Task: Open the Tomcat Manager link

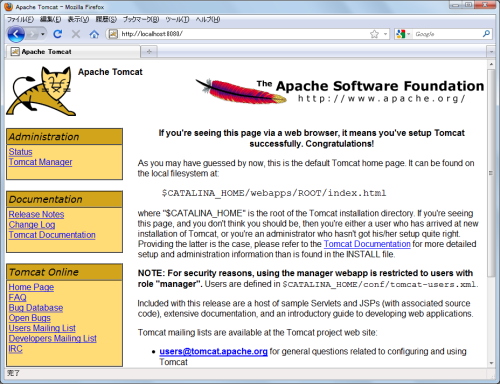Action: [40, 162]
